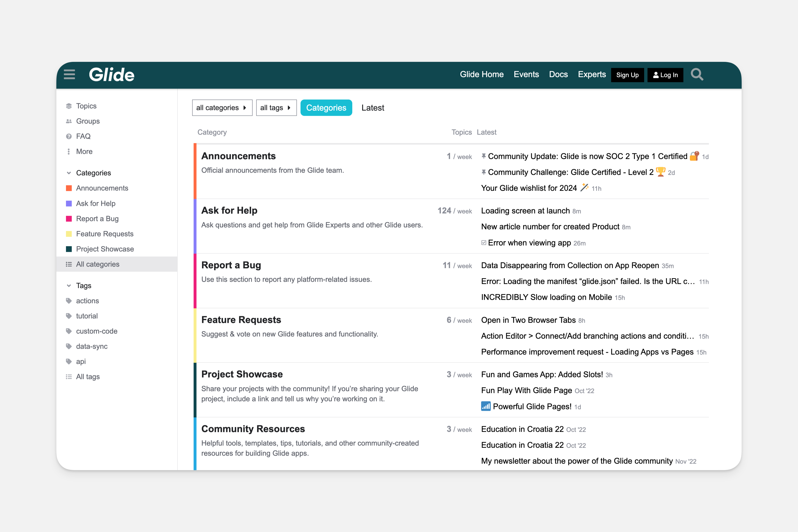Screen dimensions: 798x532
Task: Open the Feature Requests category heading
Action: point(241,320)
